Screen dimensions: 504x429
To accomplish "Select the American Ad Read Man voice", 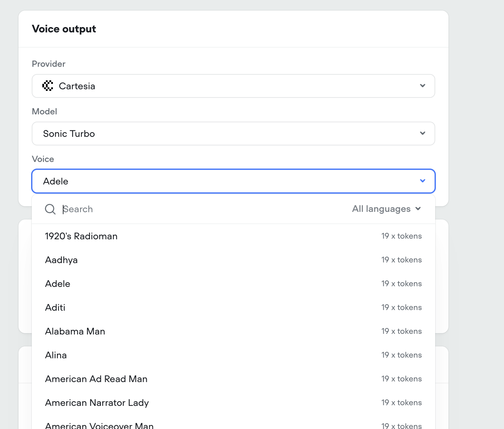I will 96,379.
